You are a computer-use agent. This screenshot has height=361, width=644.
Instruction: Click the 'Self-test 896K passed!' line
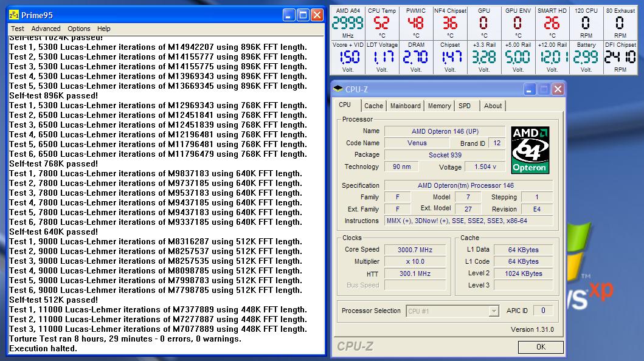(54, 95)
